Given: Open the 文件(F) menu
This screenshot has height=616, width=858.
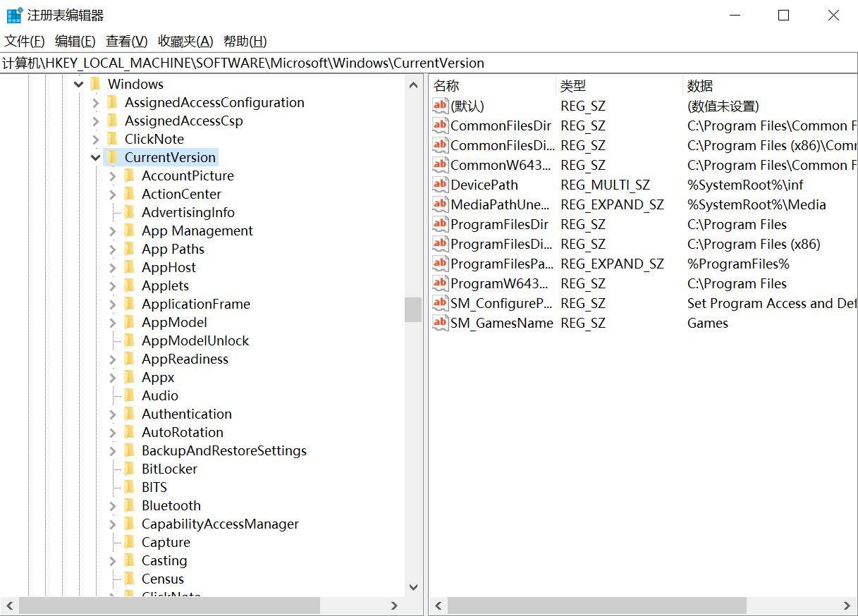Looking at the screenshot, I should (25, 42).
